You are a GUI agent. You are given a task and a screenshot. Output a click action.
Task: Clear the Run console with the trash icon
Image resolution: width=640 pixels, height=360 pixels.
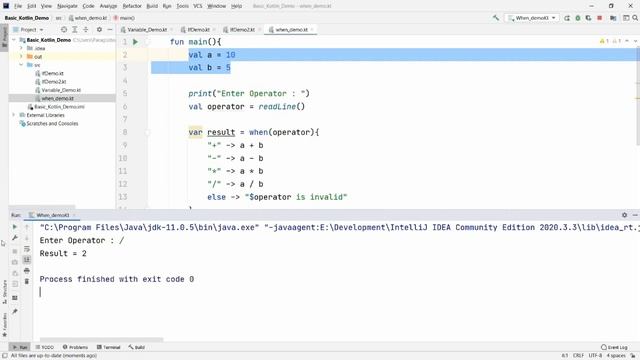(27, 281)
